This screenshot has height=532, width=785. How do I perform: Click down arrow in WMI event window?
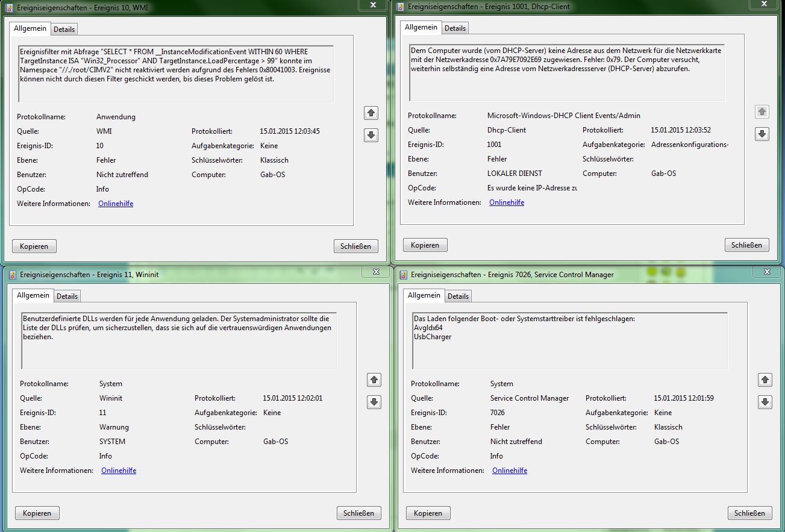click(371, 135)
